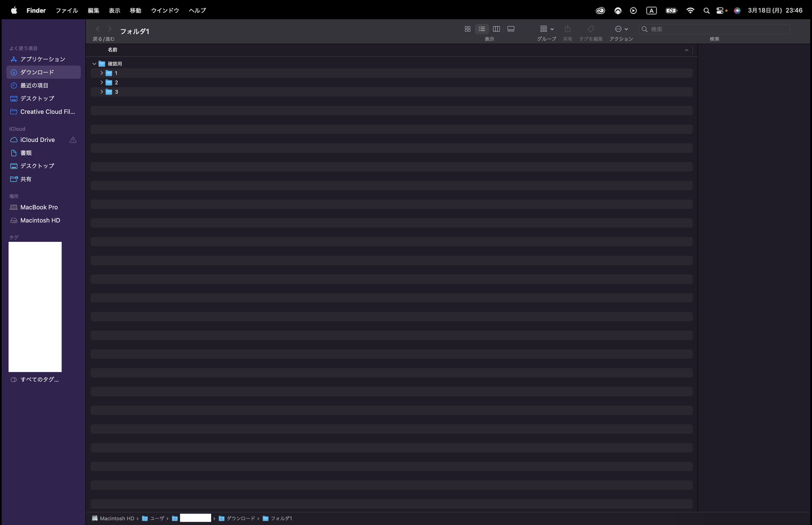This screenshot has width=812, height=525.
Task: Click the Edit Tags toolbar icon
Action: tap(591, 29)
